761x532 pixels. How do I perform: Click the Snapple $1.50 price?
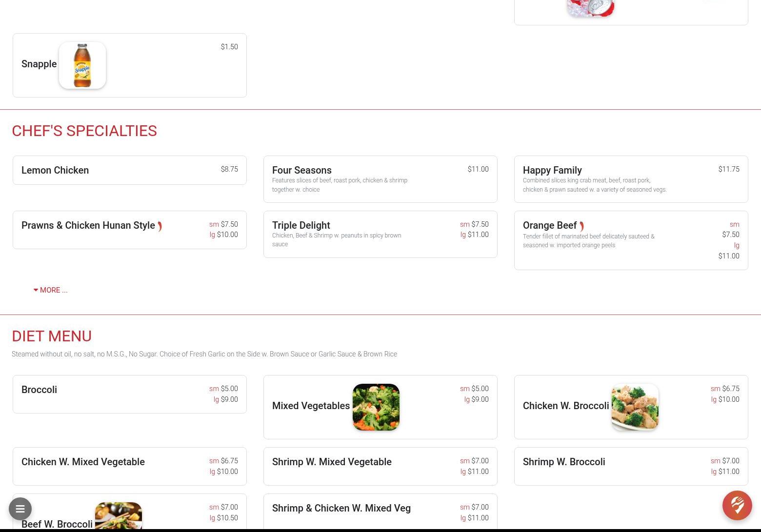click(229, 47)
